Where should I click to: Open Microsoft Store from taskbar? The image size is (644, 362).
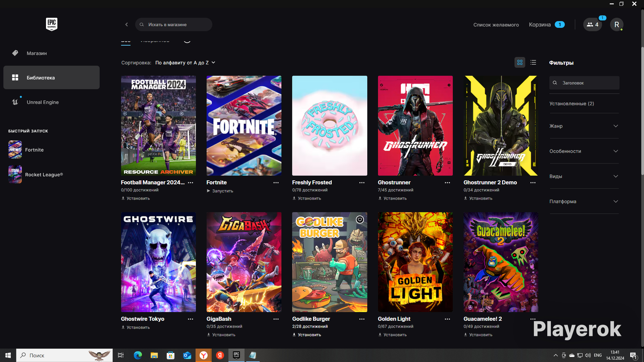click(170, 355)
